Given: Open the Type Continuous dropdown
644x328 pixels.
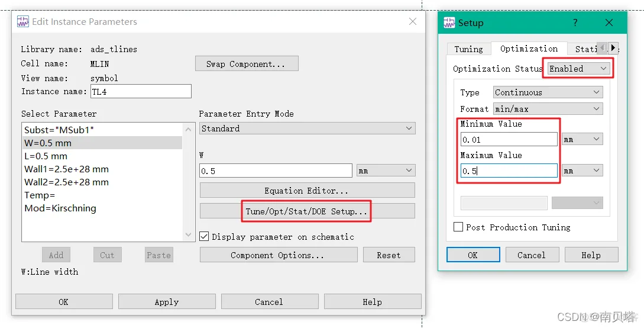Looking at the screenshot, I should [x=548, y=92].
